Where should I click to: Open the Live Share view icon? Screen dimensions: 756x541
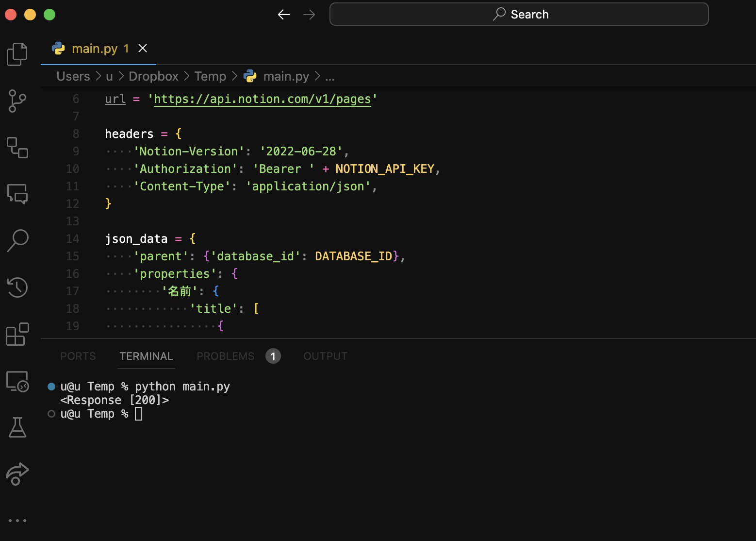pos(17,474)
